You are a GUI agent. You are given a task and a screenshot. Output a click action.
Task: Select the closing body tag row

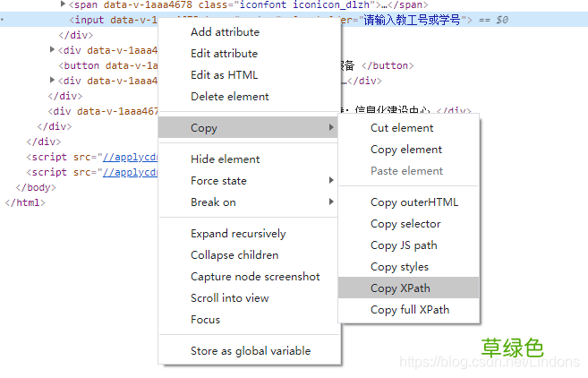click(36, 188)
